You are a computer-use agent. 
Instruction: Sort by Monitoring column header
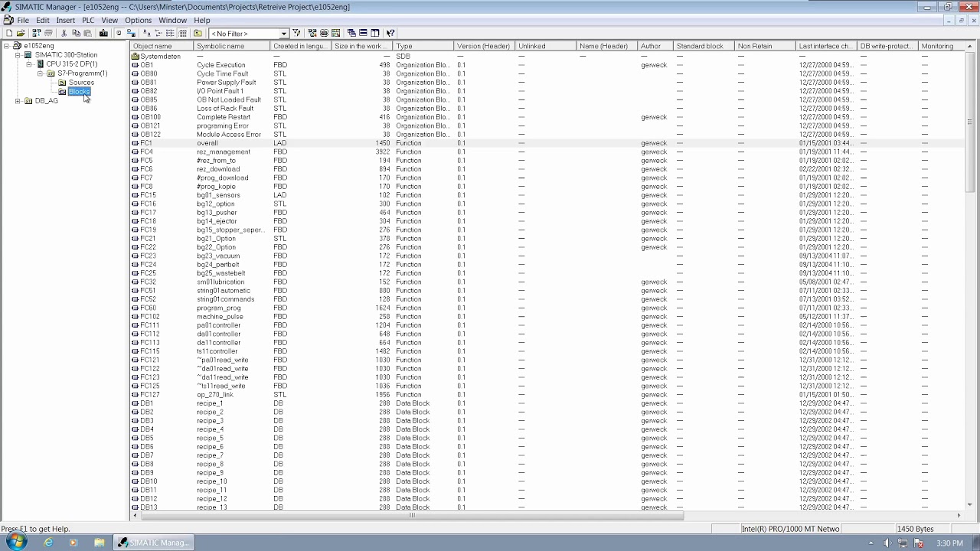(x=941, y=46)
